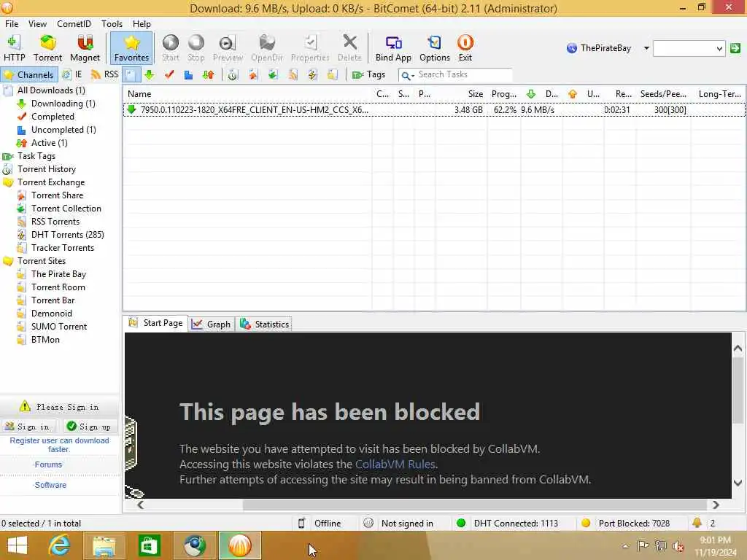Viewport: 747px width, 560px height.
Task: Click the Sign up button
Action: click(90, 427)
